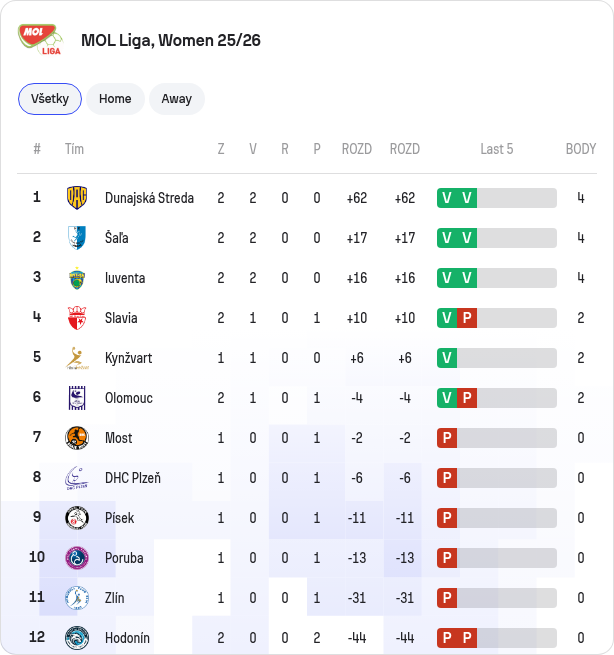This screenshot has height=655, width=614.
Task: Click Slavia's red and white crest
Action: [77, 318]
